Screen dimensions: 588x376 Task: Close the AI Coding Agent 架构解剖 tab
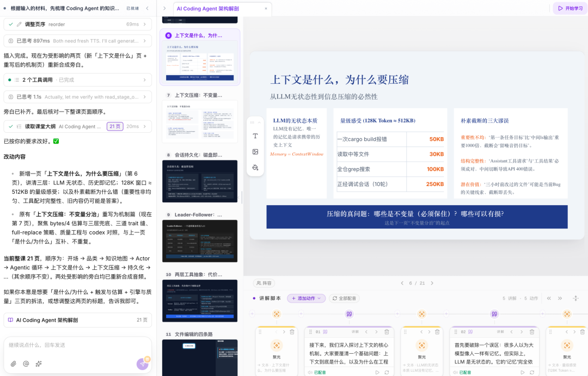coord(266,9)
